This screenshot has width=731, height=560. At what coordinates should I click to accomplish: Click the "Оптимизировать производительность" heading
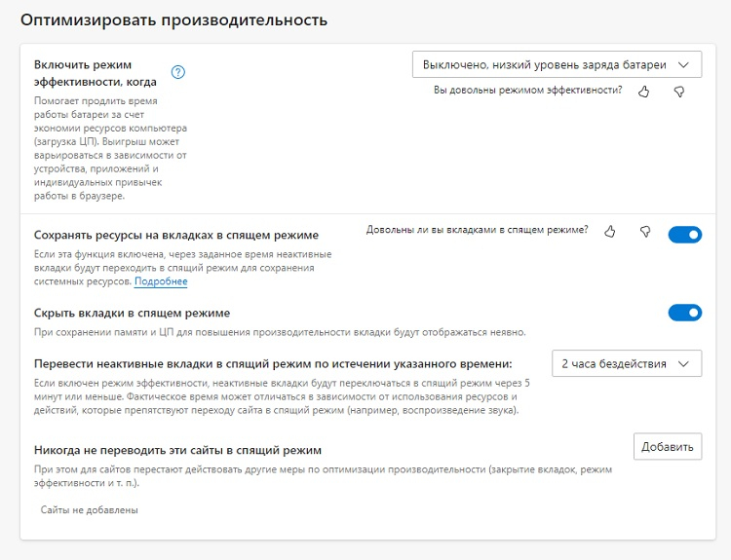point(173,19)
